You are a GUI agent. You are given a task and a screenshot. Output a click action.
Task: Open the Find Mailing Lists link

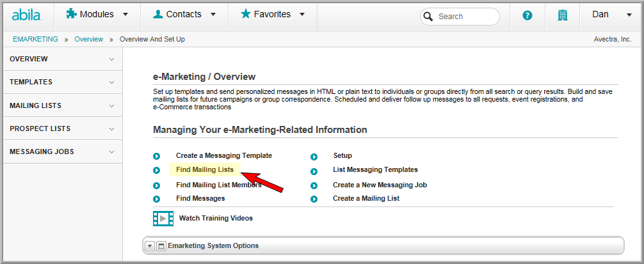tap(205, 169)
